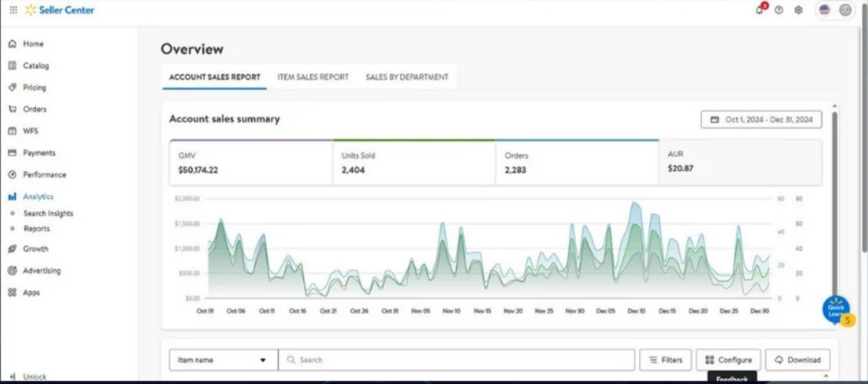Viewport: 868px width, 384px height.
Task: Toggle the Units Sold metric card
Action: pos(414,162)
